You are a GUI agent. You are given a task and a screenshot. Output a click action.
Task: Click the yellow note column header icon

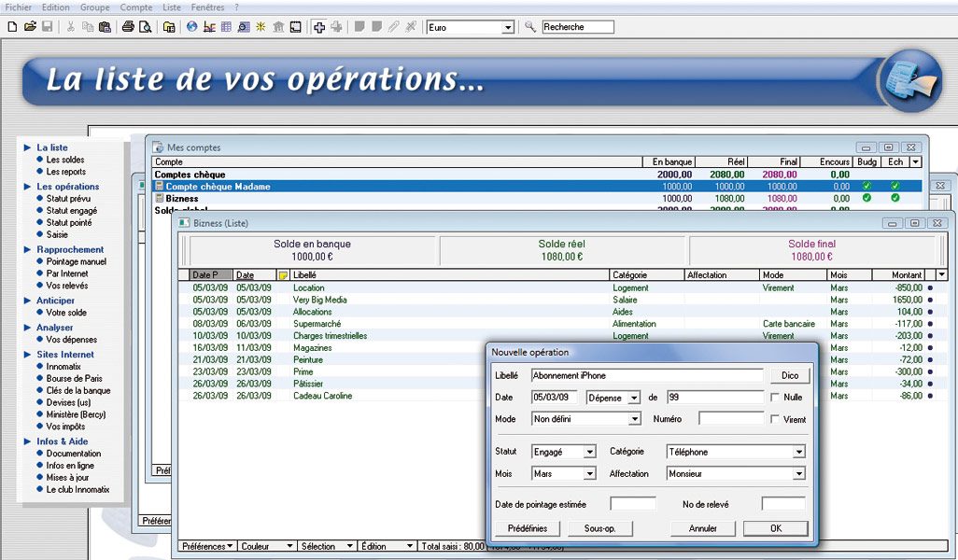tap(283, 275)
